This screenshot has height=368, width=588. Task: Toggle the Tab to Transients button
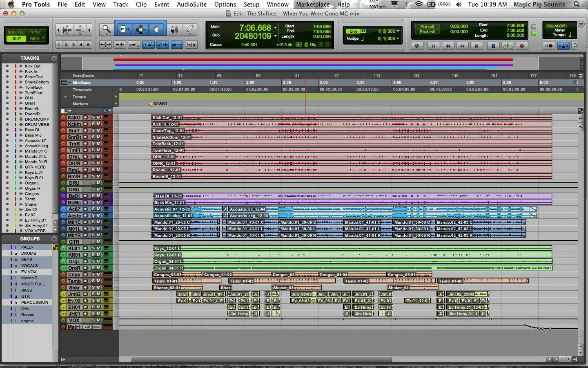click(x=120, y=45)
